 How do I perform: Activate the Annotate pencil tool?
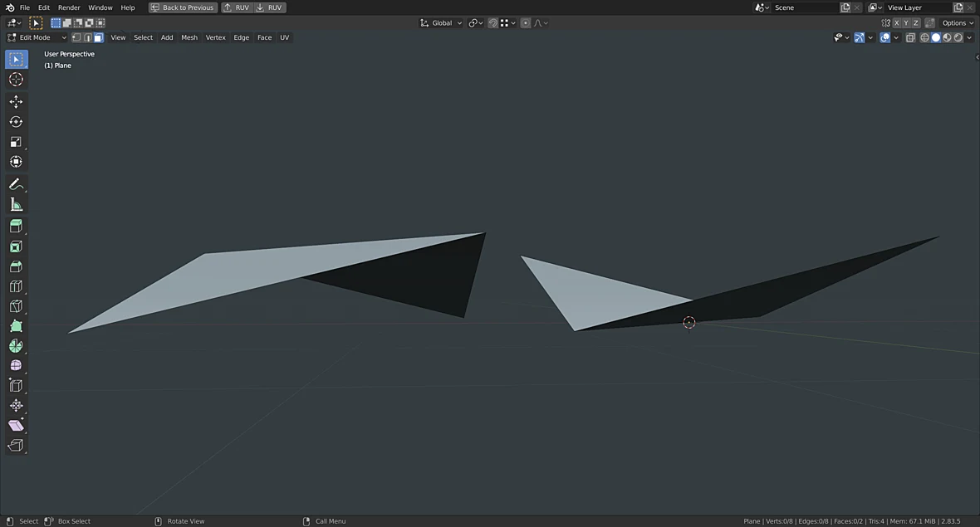17,184
